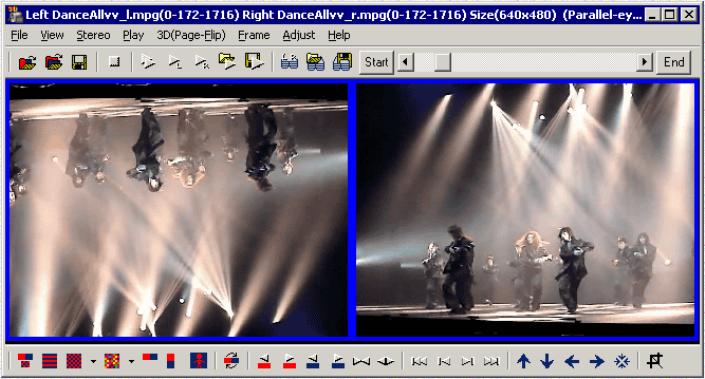Toggle the interlaced horizontal stripes view mode
Image resolution: width=705 pixels, height=379 pixels.
coord(49,361)
